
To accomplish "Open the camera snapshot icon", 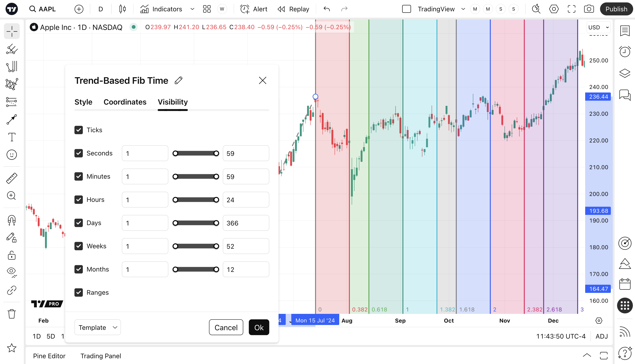I will [589, 9].
